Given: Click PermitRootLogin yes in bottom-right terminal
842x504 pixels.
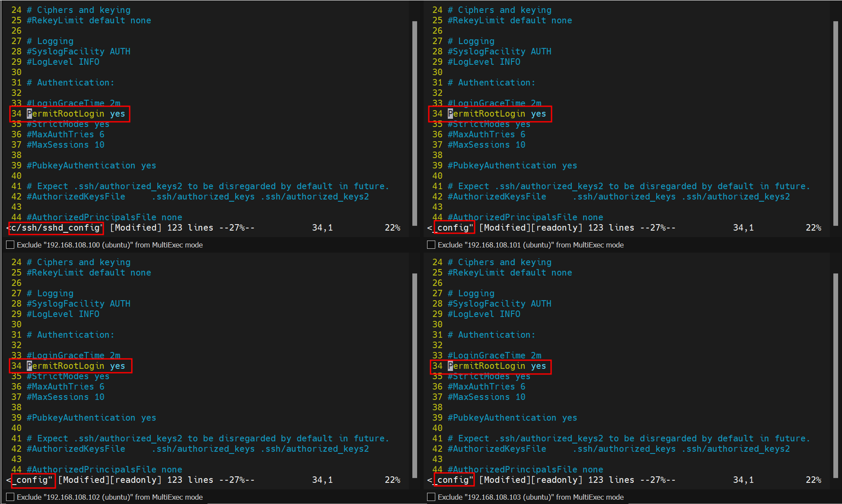Looking at the screenshot, I should (497, 366).
